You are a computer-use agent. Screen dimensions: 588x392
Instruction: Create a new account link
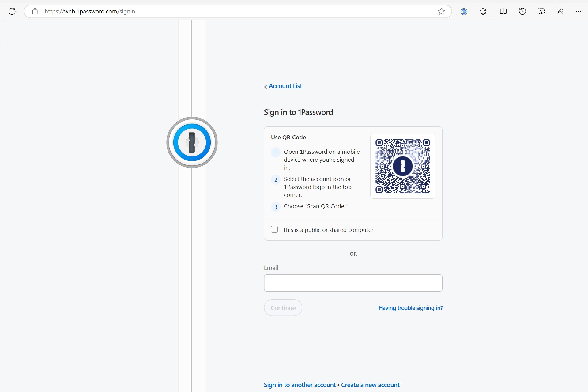pyautogui.click(x=370, y=385)
